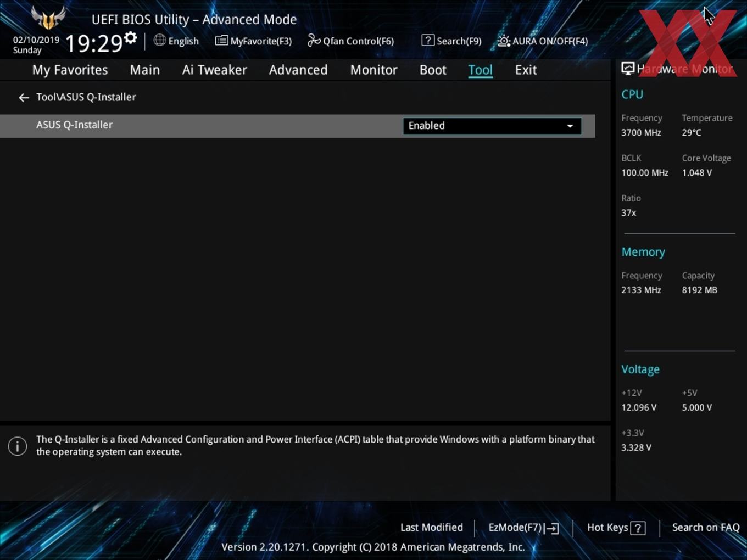Click the back arrow beside Tool\ASUS Q-Installer
This screenshot has height=560, width=747.
(24, 98)
